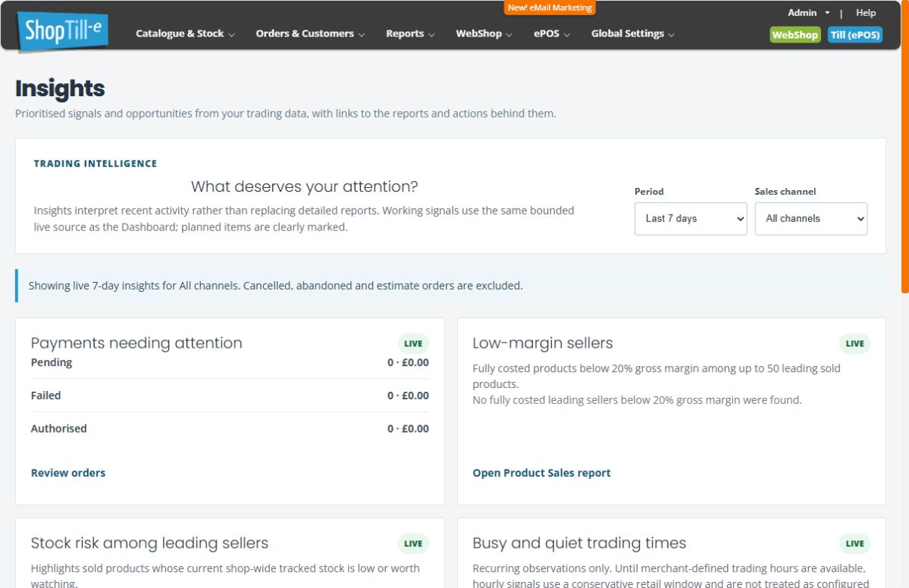The height and width of the screenshot is (588, 909).
Task: Click the New! eMail Marketing badge
Action: 550,8
